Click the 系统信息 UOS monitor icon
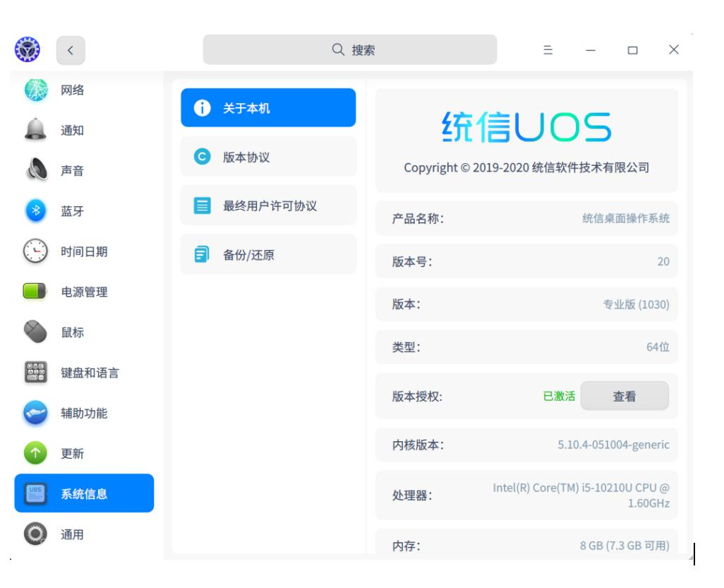The image size is (724, 588). click(35, 493)
